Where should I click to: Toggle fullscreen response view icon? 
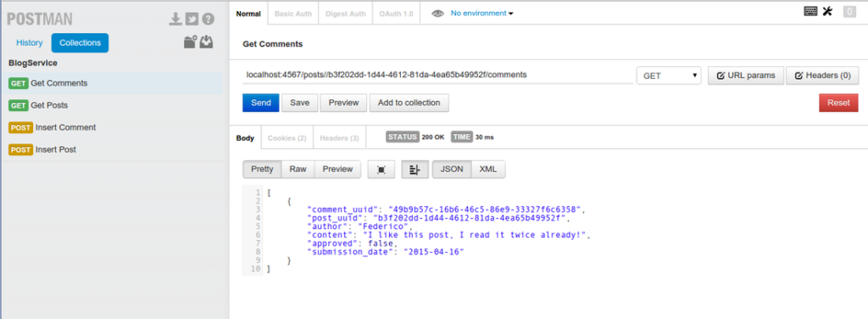[381, 170]
